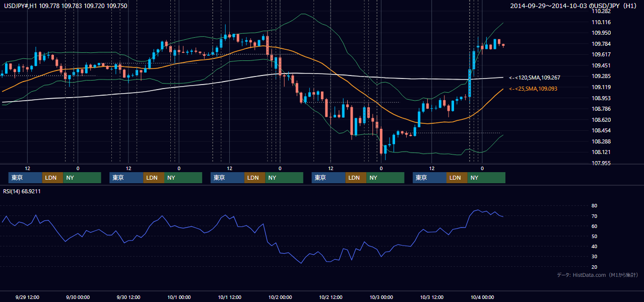Screen dimensions: 644x302
Task: Click price axis value 108.953
Action: point(602,98)
